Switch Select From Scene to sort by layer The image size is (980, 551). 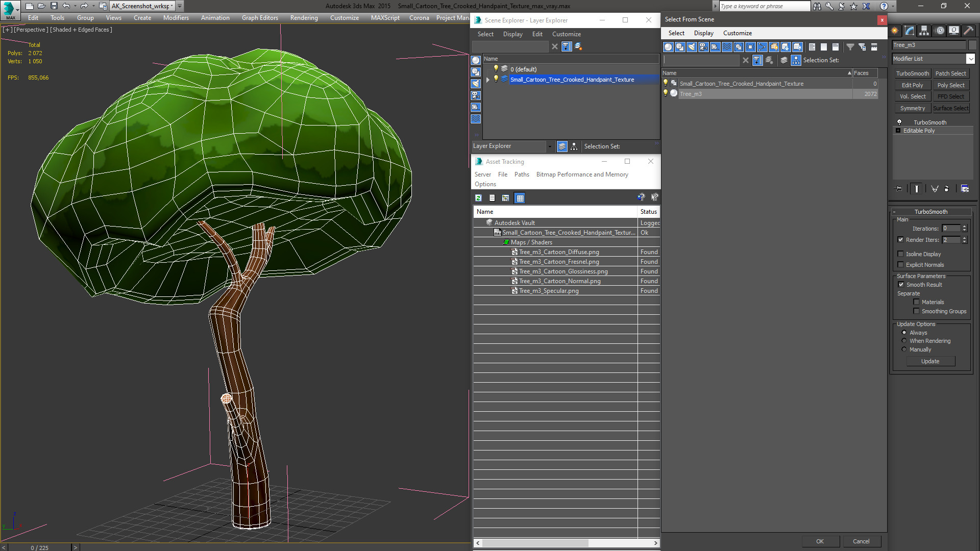point(784,60)
